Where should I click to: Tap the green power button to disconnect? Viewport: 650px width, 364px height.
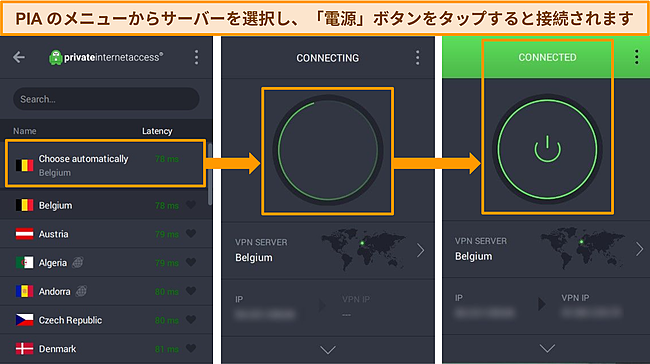pyautogui.click(x=547, y=149)
